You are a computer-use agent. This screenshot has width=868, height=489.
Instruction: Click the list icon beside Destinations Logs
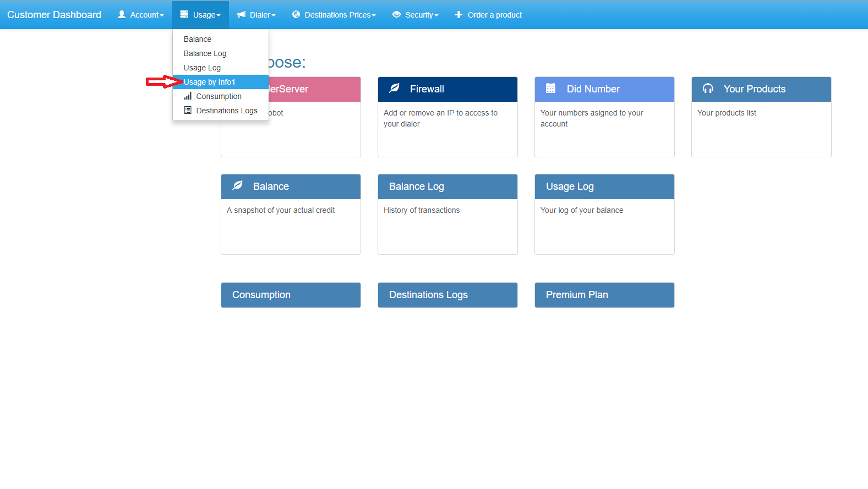188,110
